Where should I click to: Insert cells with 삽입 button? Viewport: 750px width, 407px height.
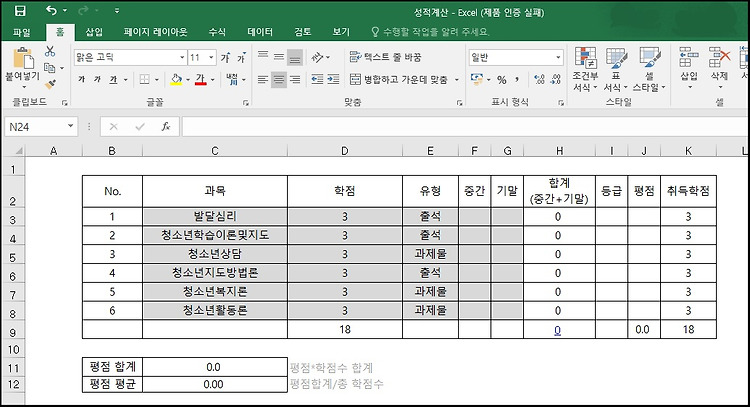[689, 68]
